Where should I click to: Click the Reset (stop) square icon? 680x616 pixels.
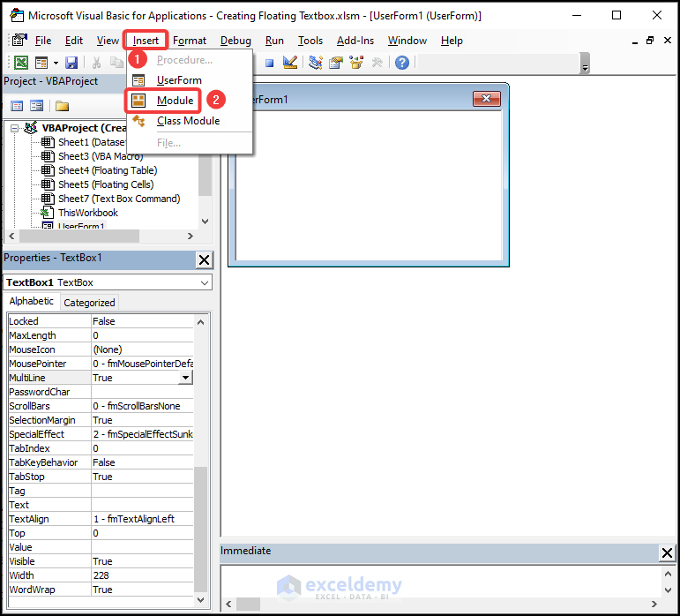tap(270, 64)
